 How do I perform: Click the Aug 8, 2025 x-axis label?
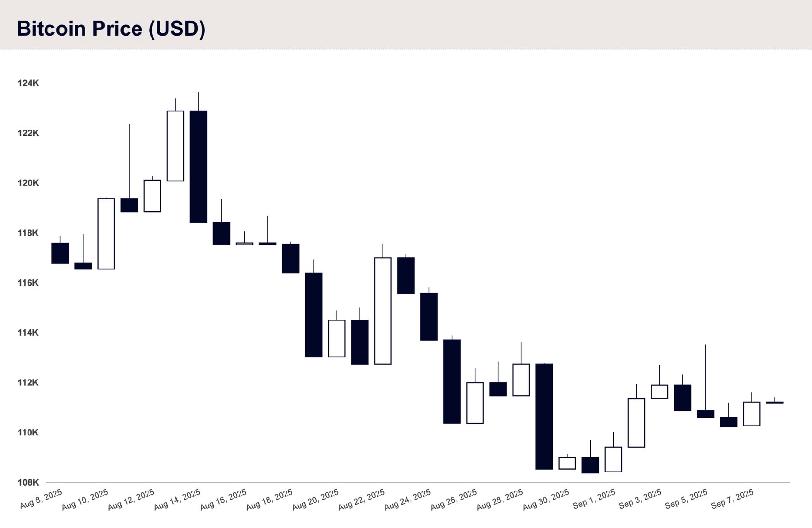[41, 499]
